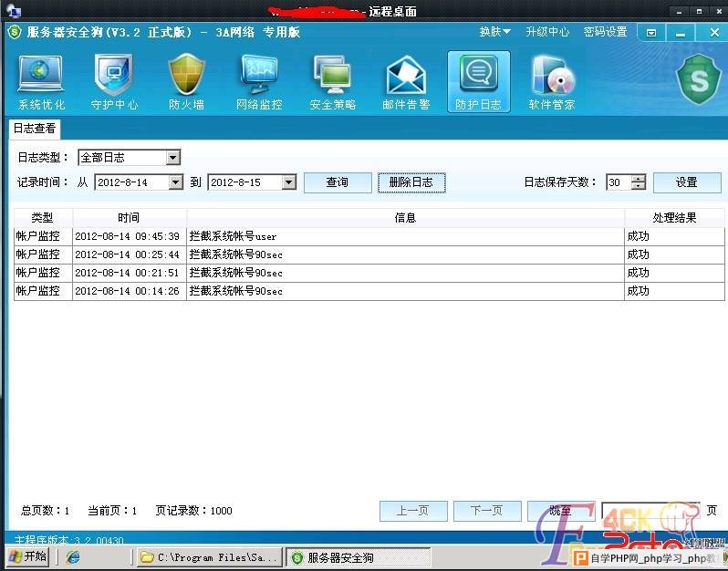Image resolution: width=728 pixels, height=571 pixels.
Task: Open the 换肤 skin dropdown
Action: (495, 32)
